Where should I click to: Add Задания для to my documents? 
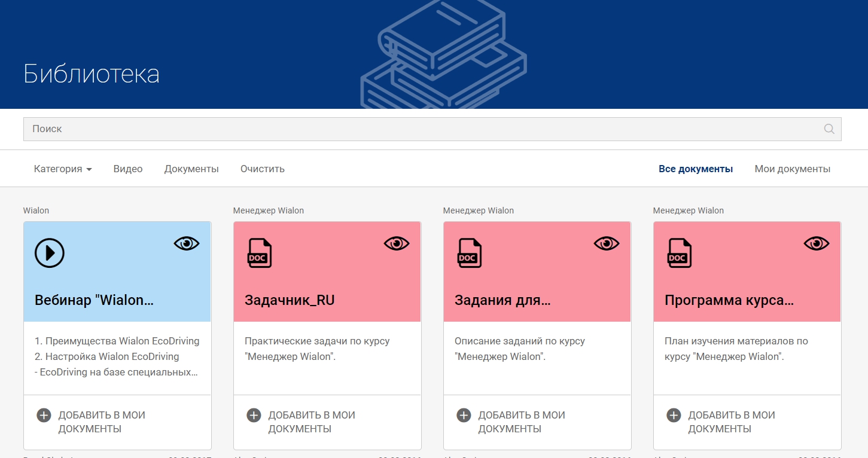coord(464,414)
